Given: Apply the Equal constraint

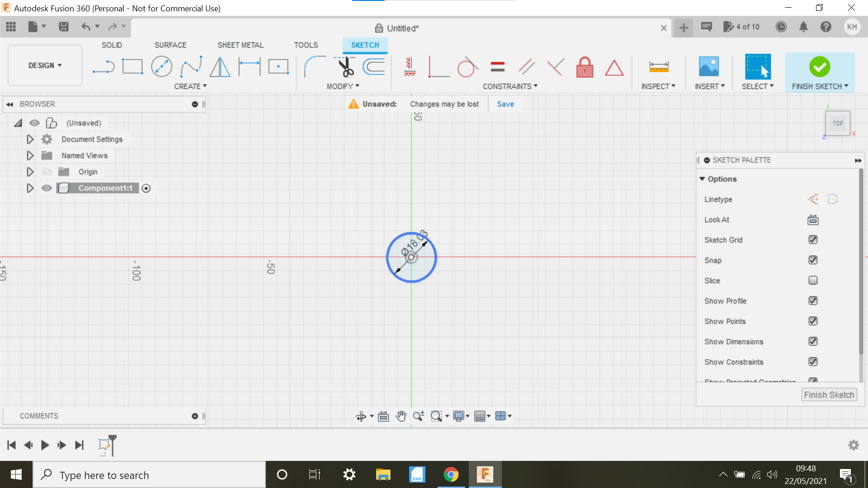Looking at the screenshot, I should tap(497, 66).
